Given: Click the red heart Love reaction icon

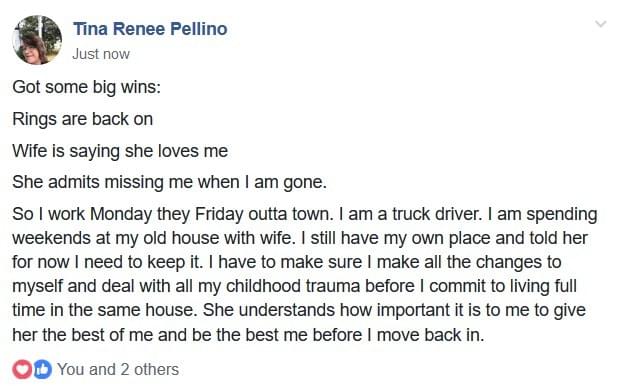Looking at the screenshot, I should point(23,369).
